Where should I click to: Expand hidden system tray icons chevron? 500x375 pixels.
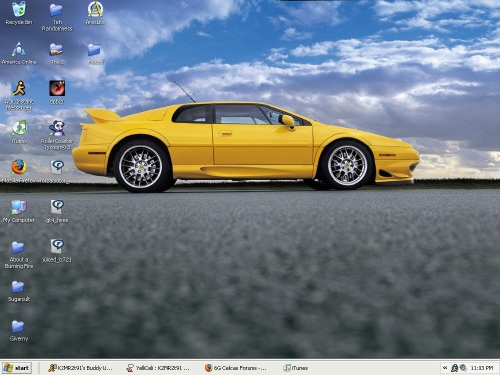tap(445, 368)
